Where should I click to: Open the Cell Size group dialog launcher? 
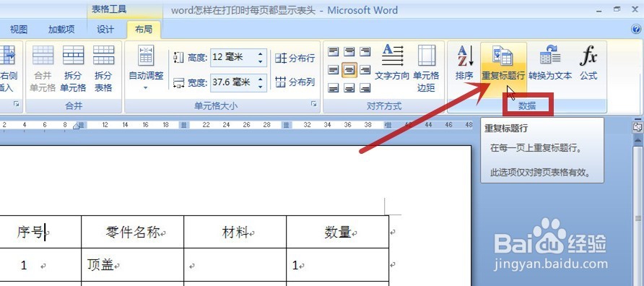coord(314,105)
